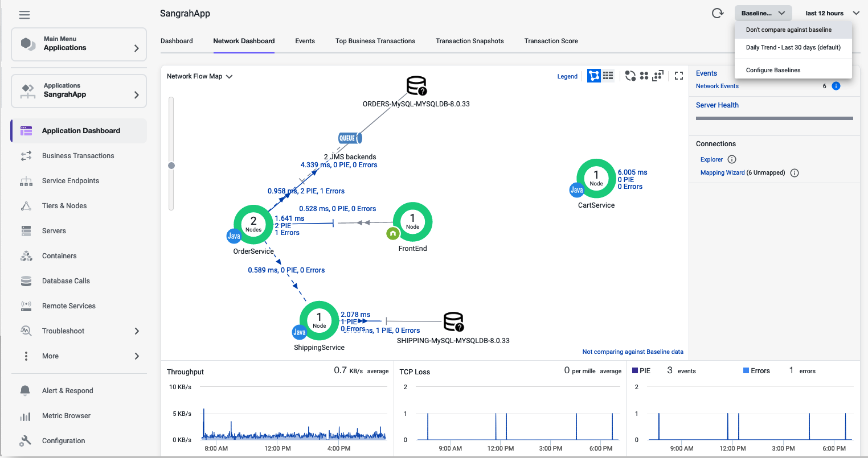868x458 pixels.
Task: Open Server Health link
Action: tap(717, 105)
